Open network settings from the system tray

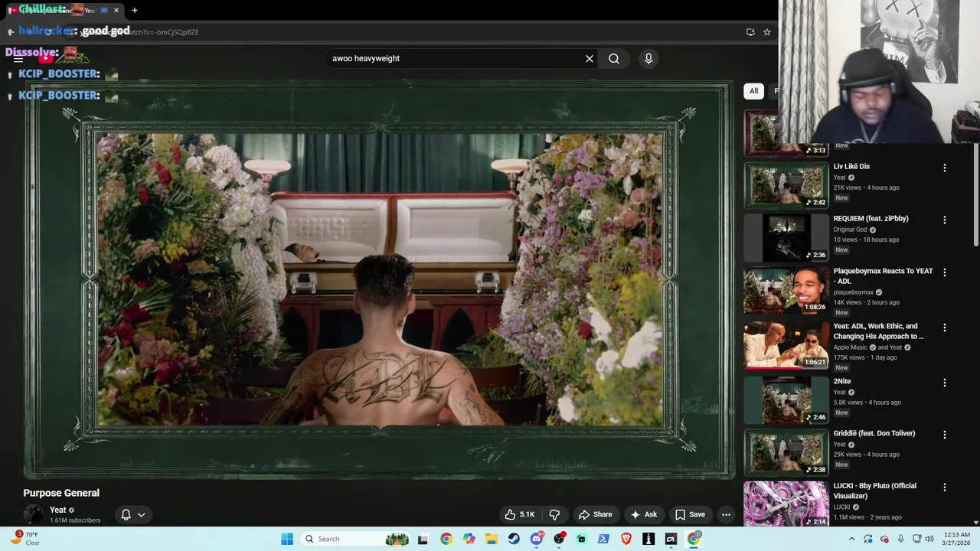[x=916, y=539]
